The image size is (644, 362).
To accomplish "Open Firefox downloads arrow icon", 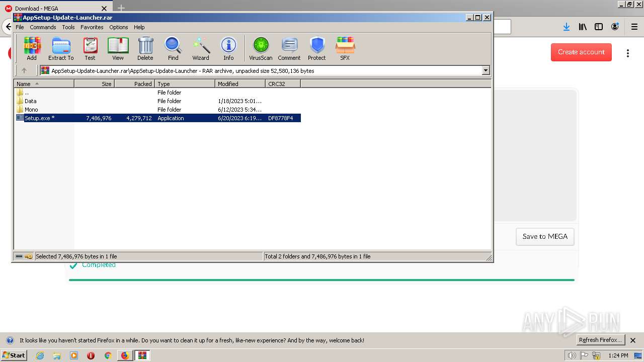I will tap(567, 27).
